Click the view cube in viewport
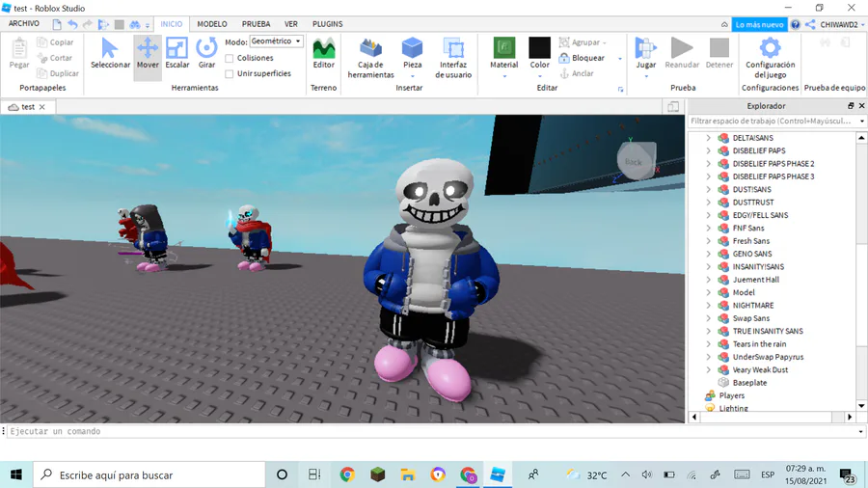The image size is (868, 488). coord(636,161)
